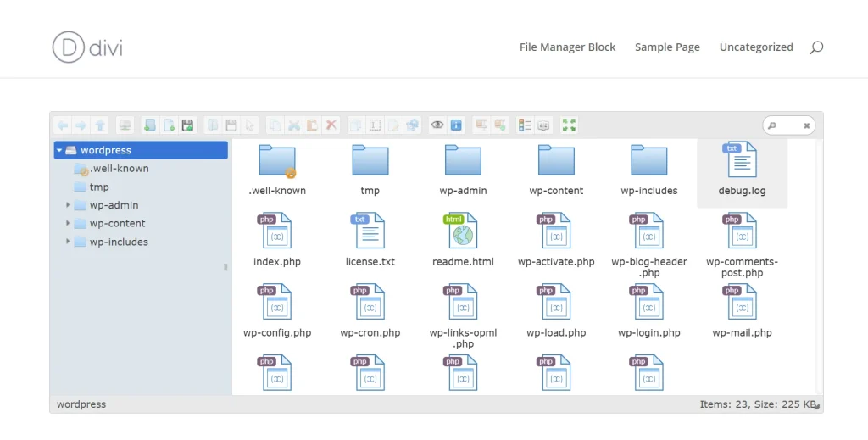
Task: Select the wp-admin folder icon in files pane
Action: point(464,160)
